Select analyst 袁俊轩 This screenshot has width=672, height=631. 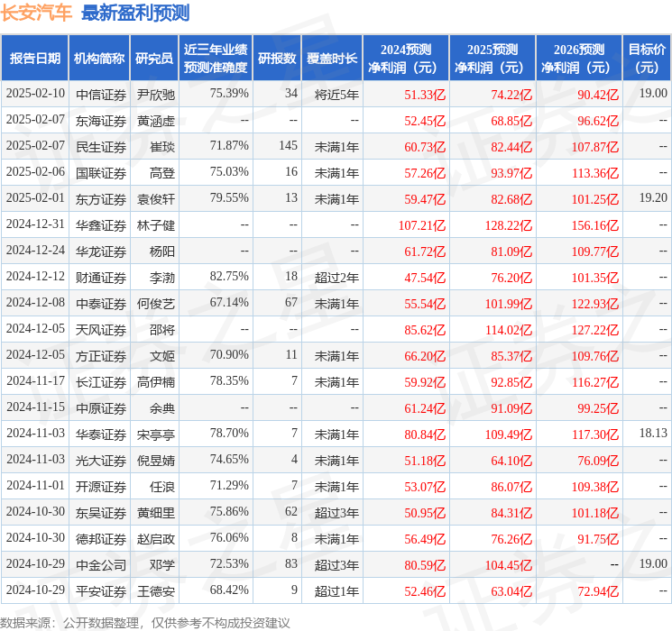(x=155, y=199)
